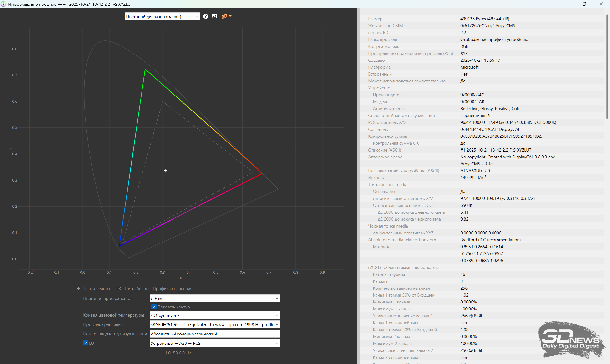
Task: Click the right panel vertical scrollbar
Action: [607, 66]
